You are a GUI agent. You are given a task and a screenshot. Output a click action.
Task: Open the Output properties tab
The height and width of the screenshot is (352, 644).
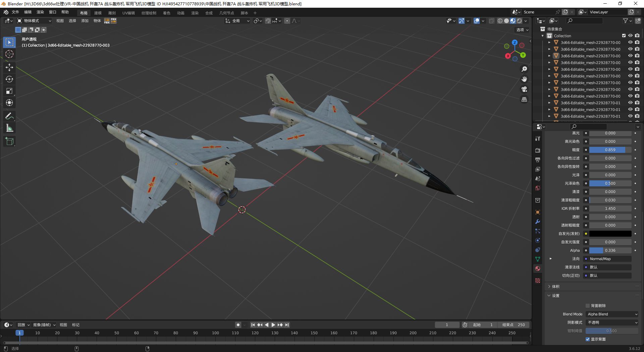pos(538,160)
